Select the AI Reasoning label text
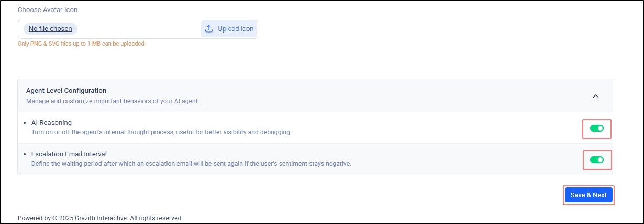Viewport: 644px width, 224px height. pos(51,123)
